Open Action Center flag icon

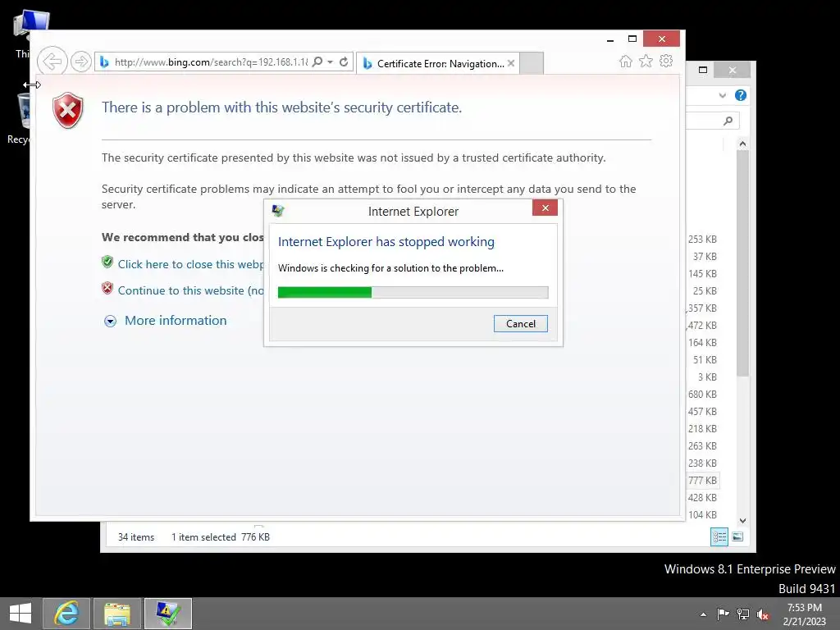723,614
